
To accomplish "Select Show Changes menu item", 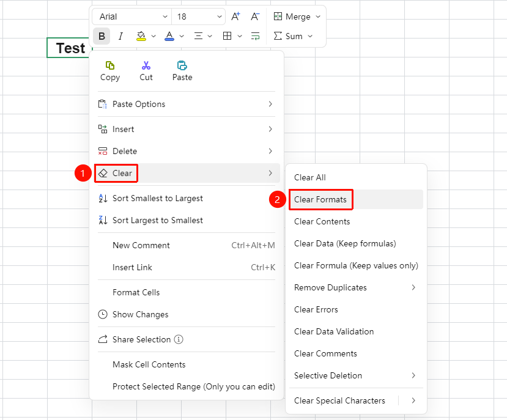I will tap(187, 315).
